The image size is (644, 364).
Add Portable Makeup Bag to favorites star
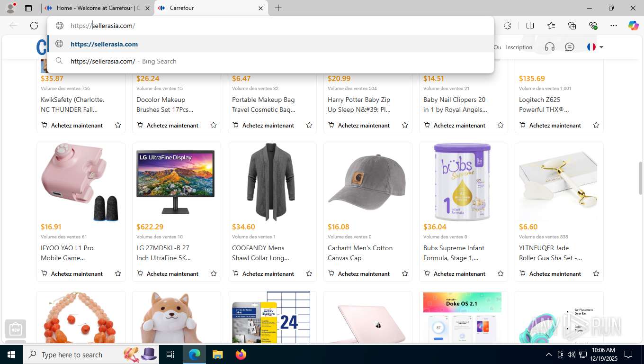tap(309, 125)
